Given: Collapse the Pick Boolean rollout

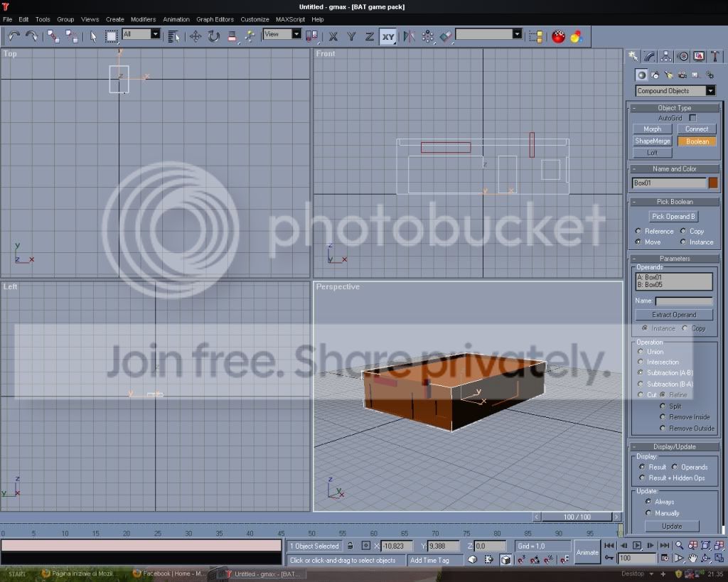Looking at the screenshot, I should pos(674,201).
